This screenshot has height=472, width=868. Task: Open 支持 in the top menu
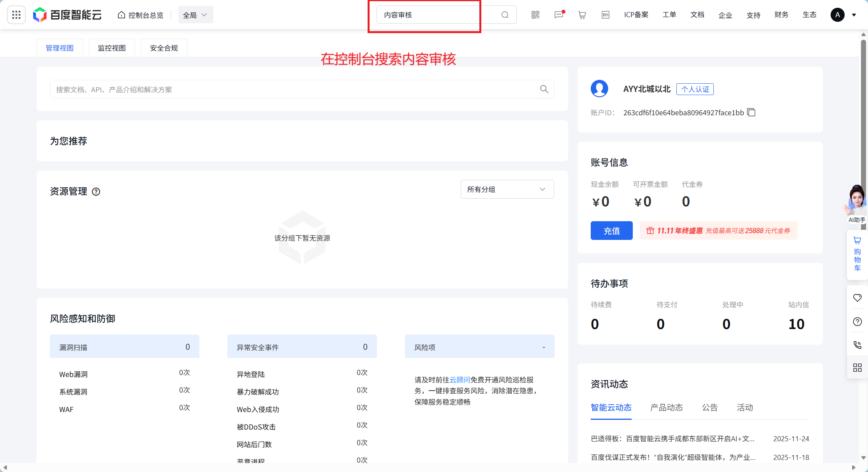(754, 15)
